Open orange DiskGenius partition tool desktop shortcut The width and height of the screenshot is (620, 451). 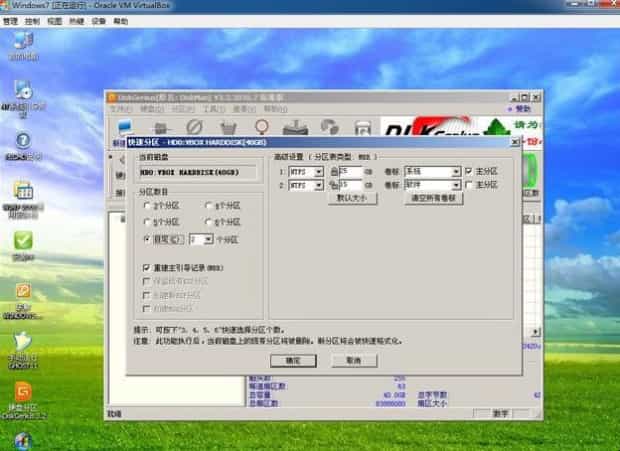(23, 392)
